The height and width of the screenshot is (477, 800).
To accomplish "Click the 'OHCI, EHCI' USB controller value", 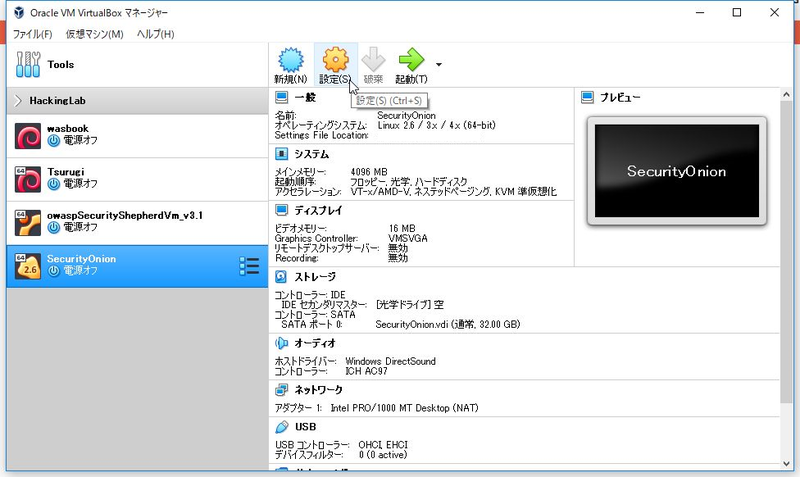I will coord(383,445).
